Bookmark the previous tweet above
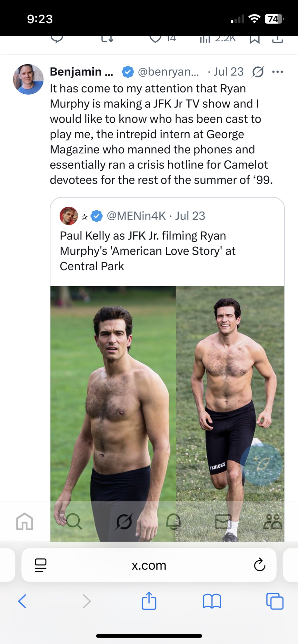This screenshot has width=298, height=644. pos(254,39)
